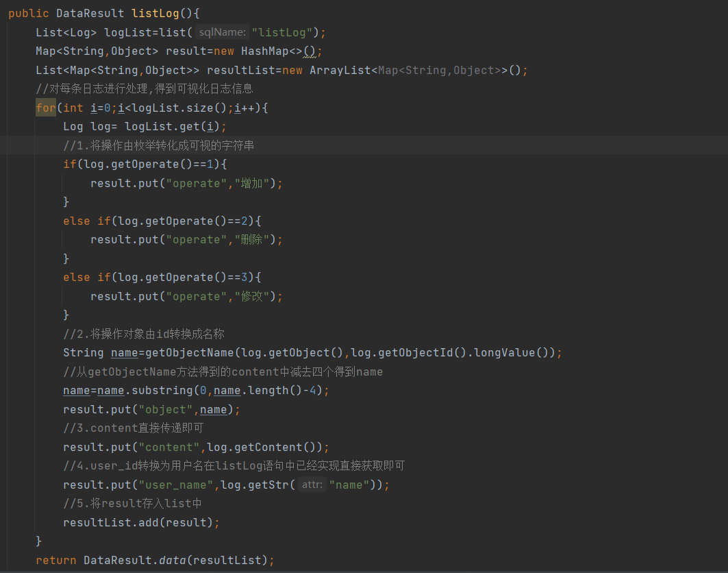Click the "user_name" key string
The height and width of the screenshot is (573, 728).
click(x=175, y=485)
